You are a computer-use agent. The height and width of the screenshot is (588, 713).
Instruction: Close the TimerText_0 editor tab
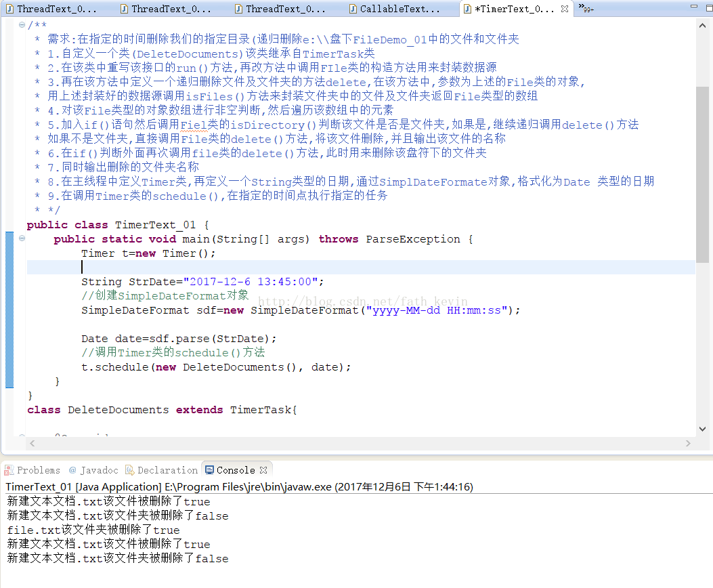[x=565, y=9]
